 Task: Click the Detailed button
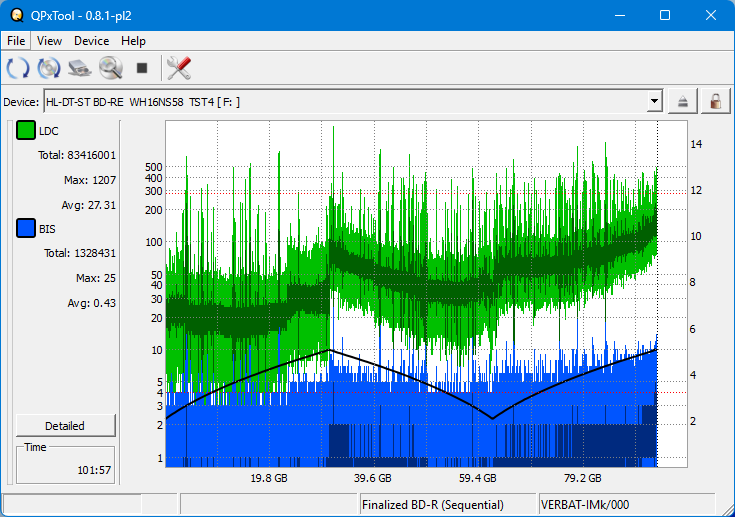[65, 425]
